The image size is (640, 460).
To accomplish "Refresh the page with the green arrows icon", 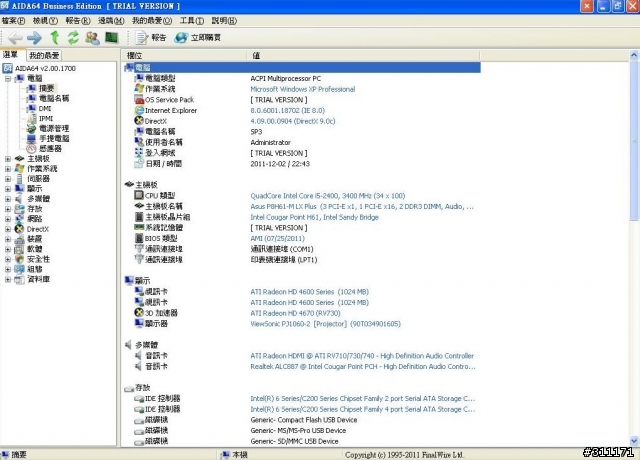I will coord(73,38).
